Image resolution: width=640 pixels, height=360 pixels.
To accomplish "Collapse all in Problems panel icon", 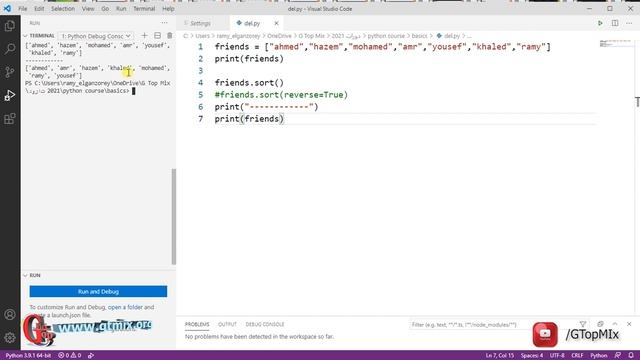I will click(600, 324).
